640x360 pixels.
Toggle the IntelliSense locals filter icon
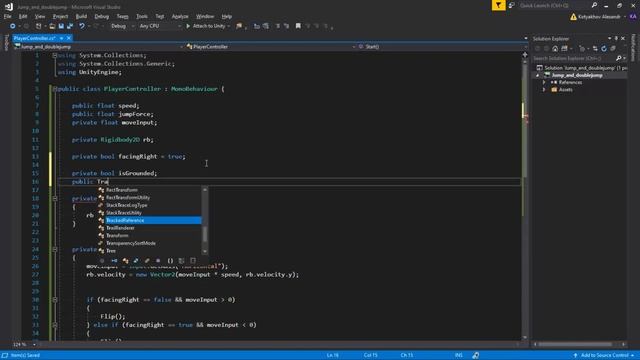pos(102,260)
